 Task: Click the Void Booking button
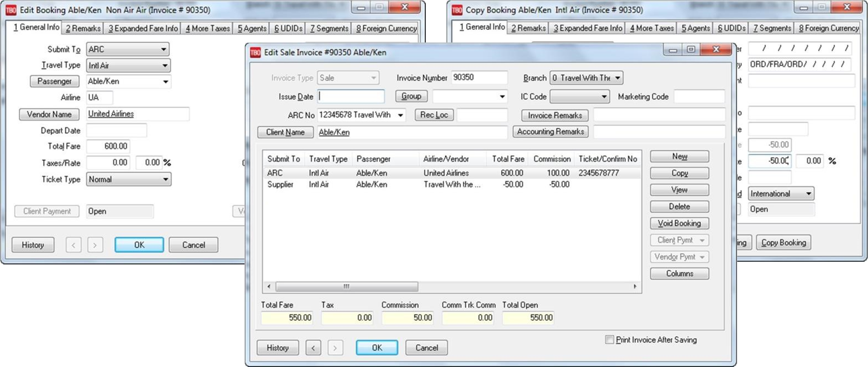point(679,223)
